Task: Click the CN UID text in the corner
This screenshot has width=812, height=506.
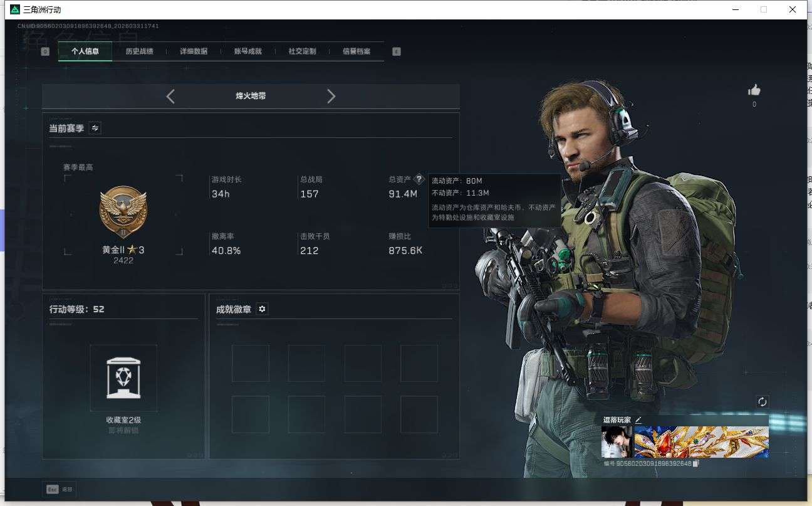Action: click(88, 26)
